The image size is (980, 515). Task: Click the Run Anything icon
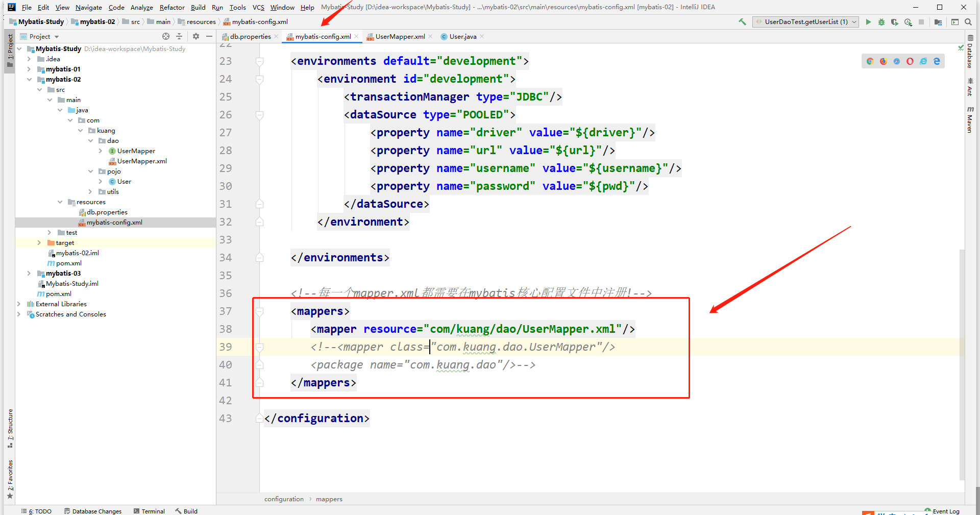955,22
